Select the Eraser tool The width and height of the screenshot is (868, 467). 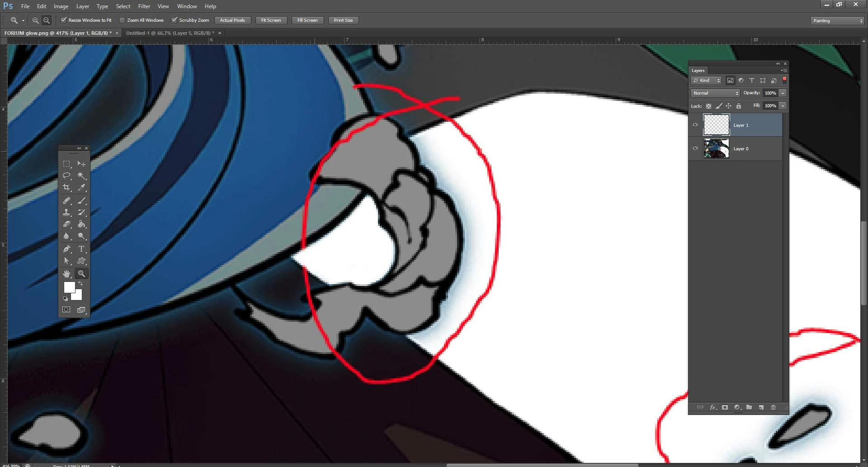point(66,224)
